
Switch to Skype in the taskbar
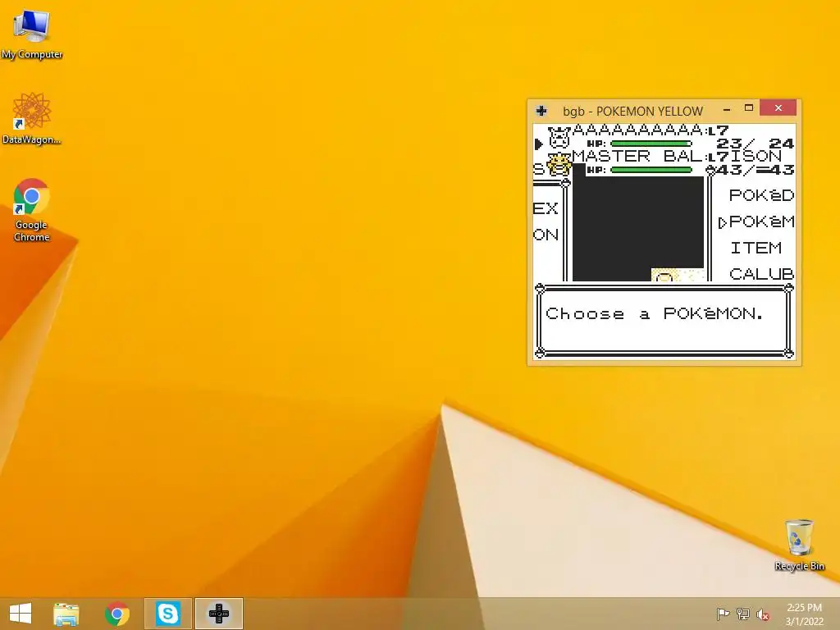pyautogui.click(x=167, y=614)
